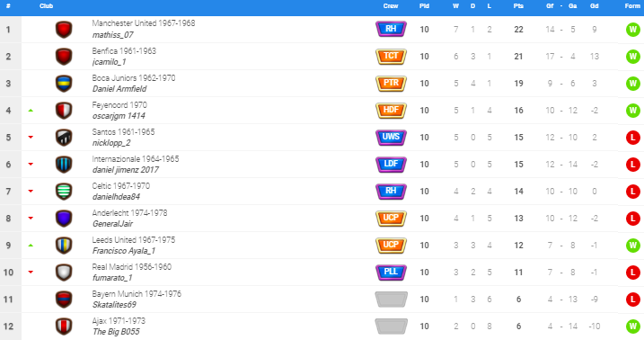Open the PLL crew badge for Real Madrid
The width and height of the screenshot is (644, 340).
[x=391, y=273]
